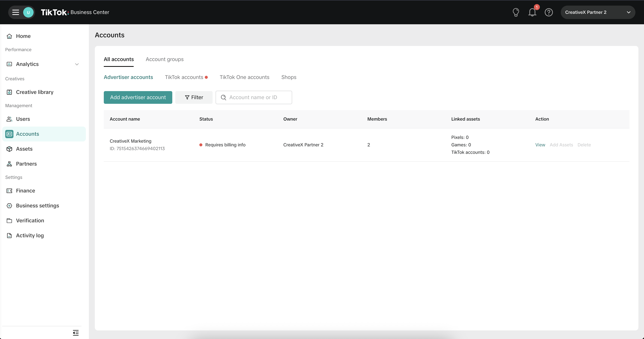Click Delete for CreativeX Marketing
The width and height of the screenshot is (644, 339).
click(x=584, y=145)
